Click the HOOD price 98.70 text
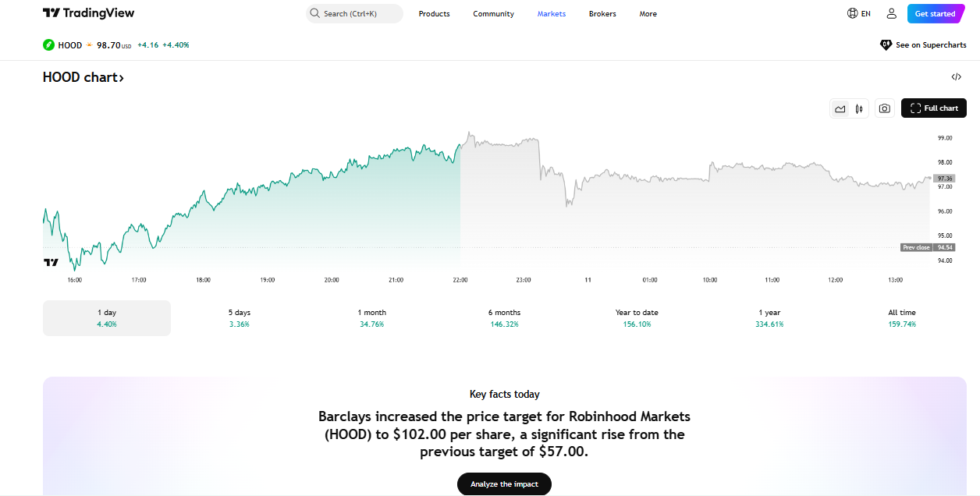This screenshot has width=980, height=496. click(x=108, y=45)
